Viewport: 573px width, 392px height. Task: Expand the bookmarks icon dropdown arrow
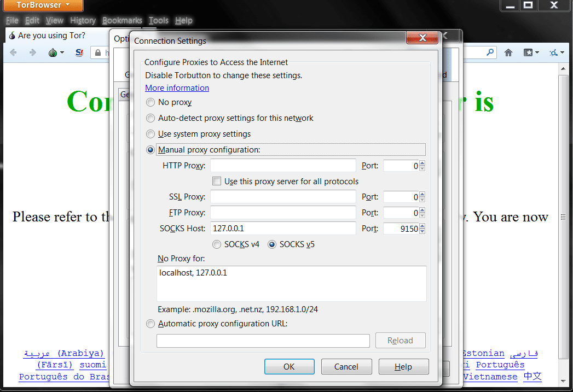(x=537, y=52)
